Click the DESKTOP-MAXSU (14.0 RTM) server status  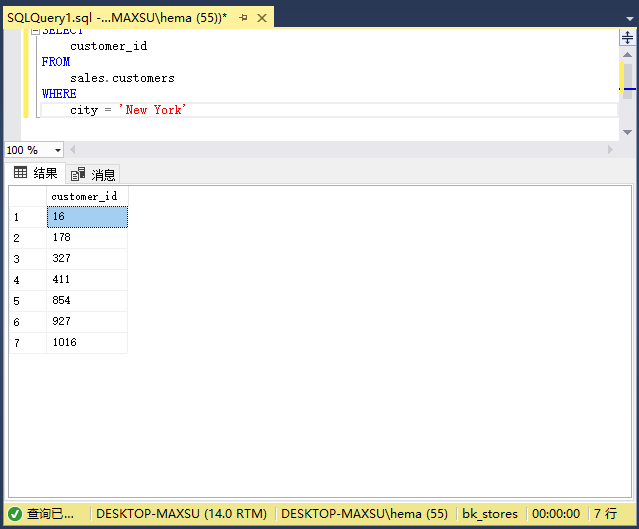pyautogui.click(x=181, y=514)
